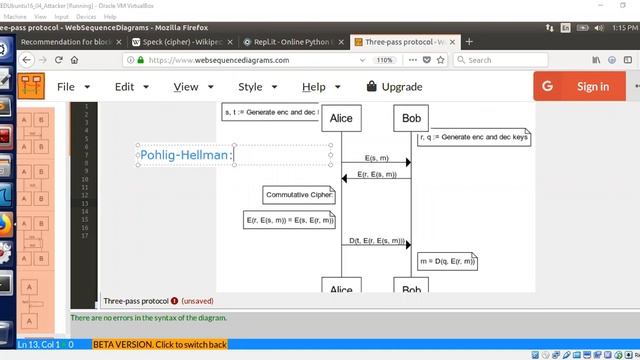
Task: Click the battery indicator in top panel
Action: 582,28
